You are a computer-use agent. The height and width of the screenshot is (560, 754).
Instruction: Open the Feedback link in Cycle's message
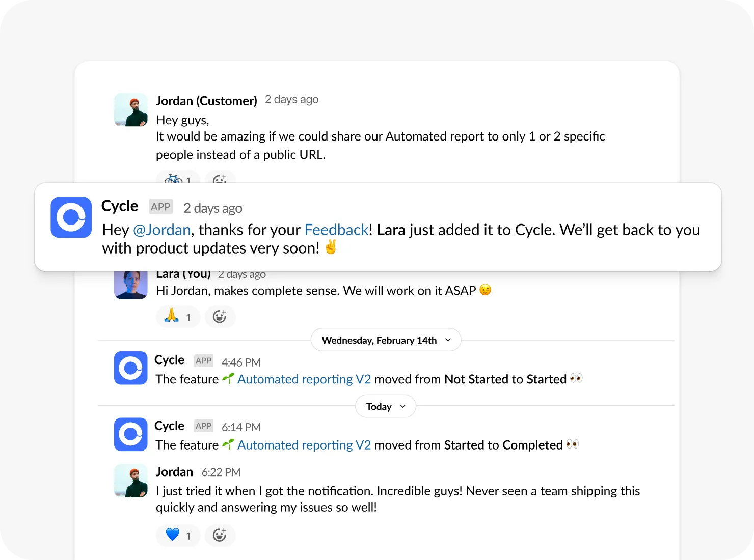pos(336,230)
